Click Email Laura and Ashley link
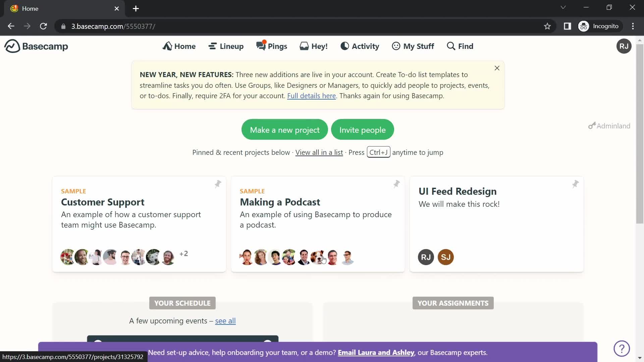Viewport: 644px width, 362px height. pos(376,353)
